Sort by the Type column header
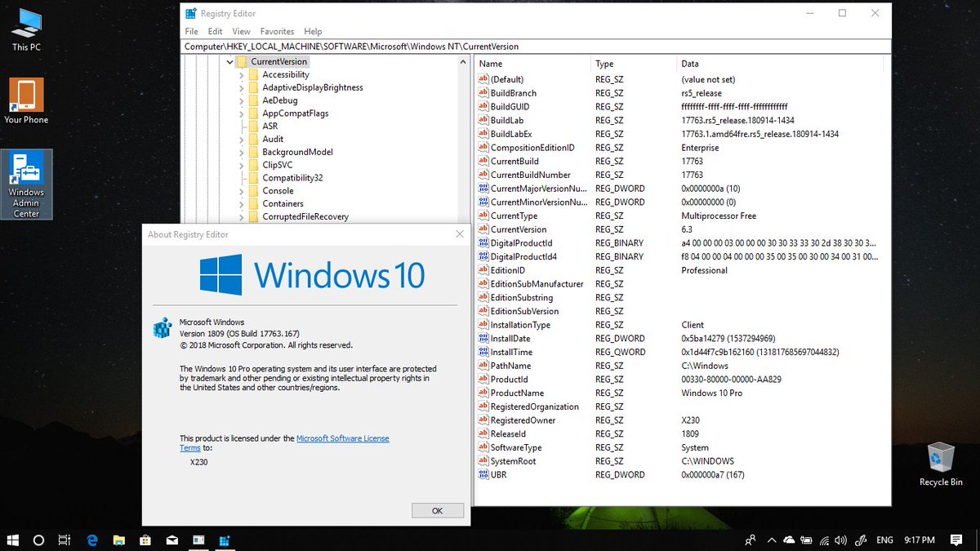Viewport: 980px width, 551px height. coord(634,64)
